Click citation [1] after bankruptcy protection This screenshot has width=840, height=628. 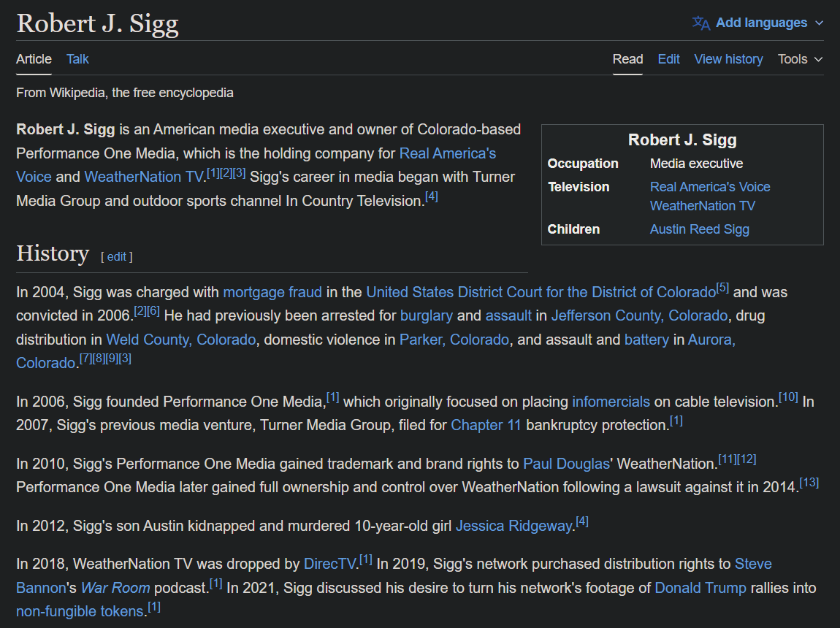(676, 421)
